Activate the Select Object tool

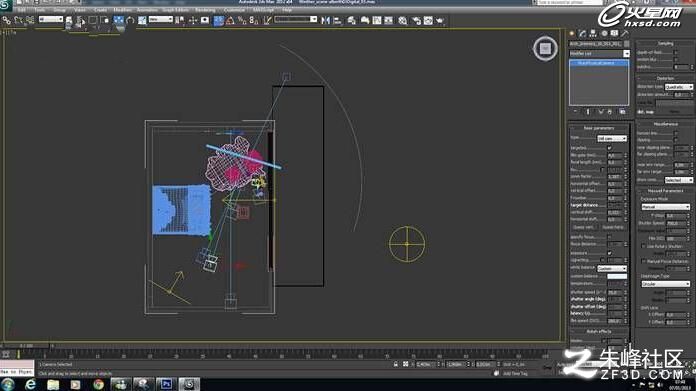69,20
